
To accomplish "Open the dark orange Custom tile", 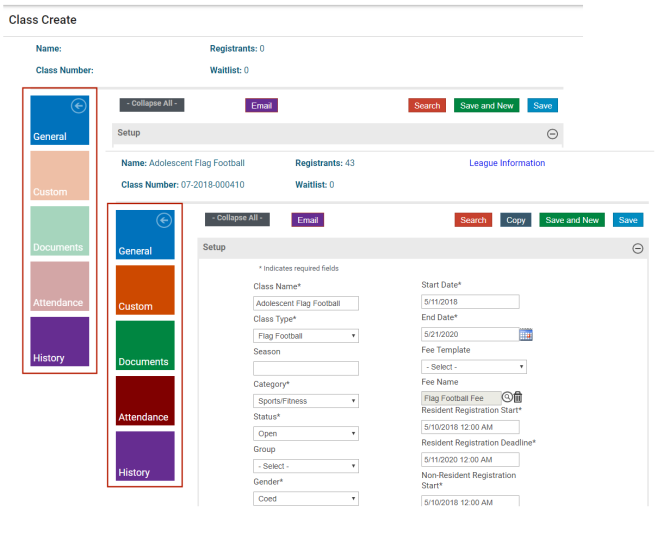I will tap(145, 290).
